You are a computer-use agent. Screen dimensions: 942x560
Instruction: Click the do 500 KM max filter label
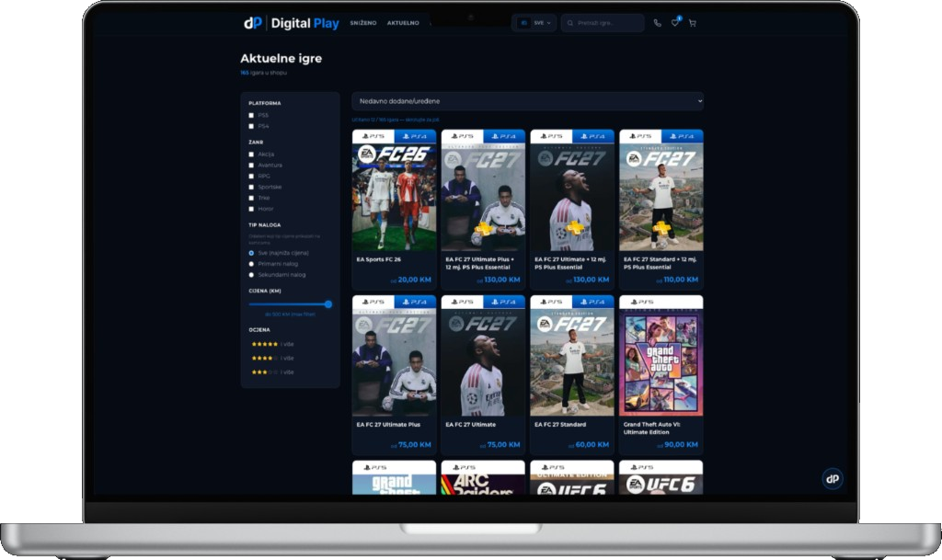290,314
